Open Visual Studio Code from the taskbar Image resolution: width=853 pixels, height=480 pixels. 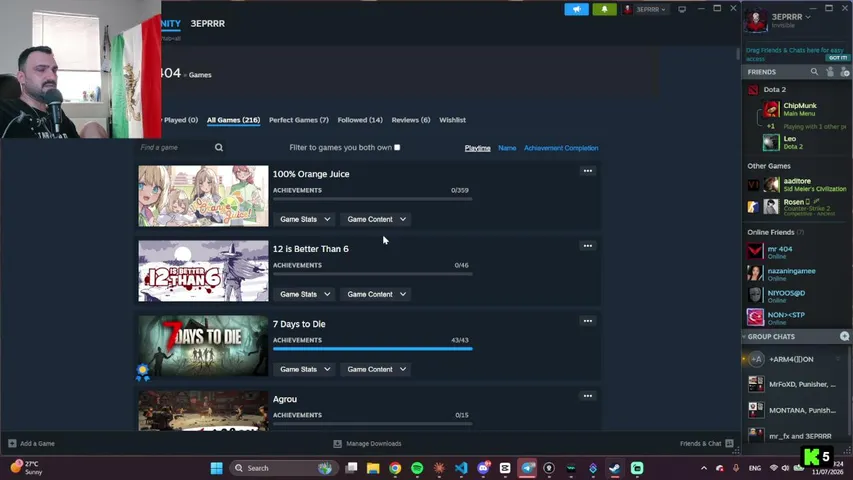pos(461,468)
